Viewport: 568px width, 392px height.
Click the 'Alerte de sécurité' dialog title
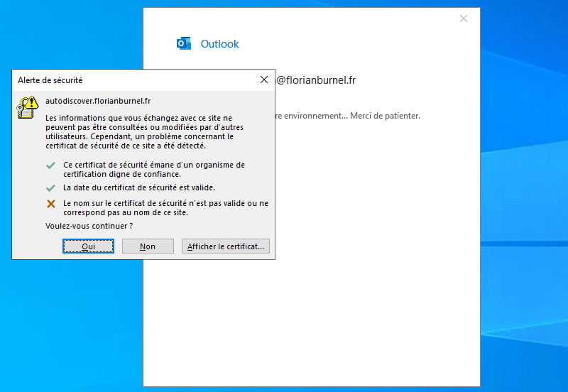(50, 80)
